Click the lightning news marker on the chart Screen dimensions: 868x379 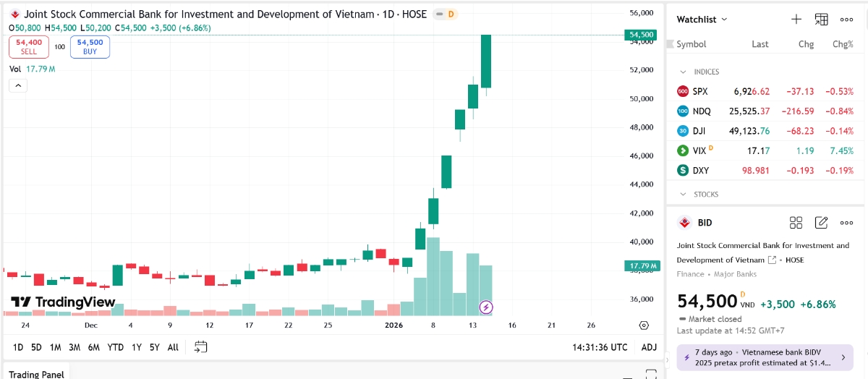487,307
